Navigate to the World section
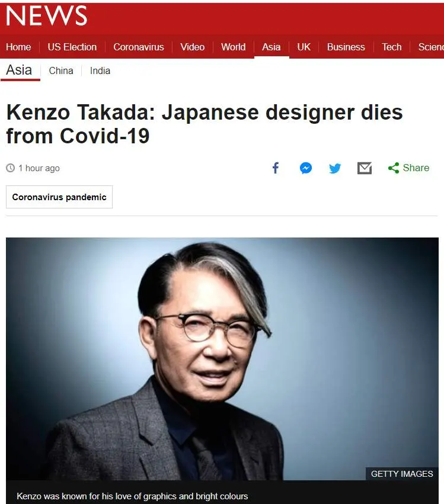 (x=233, y=47)
